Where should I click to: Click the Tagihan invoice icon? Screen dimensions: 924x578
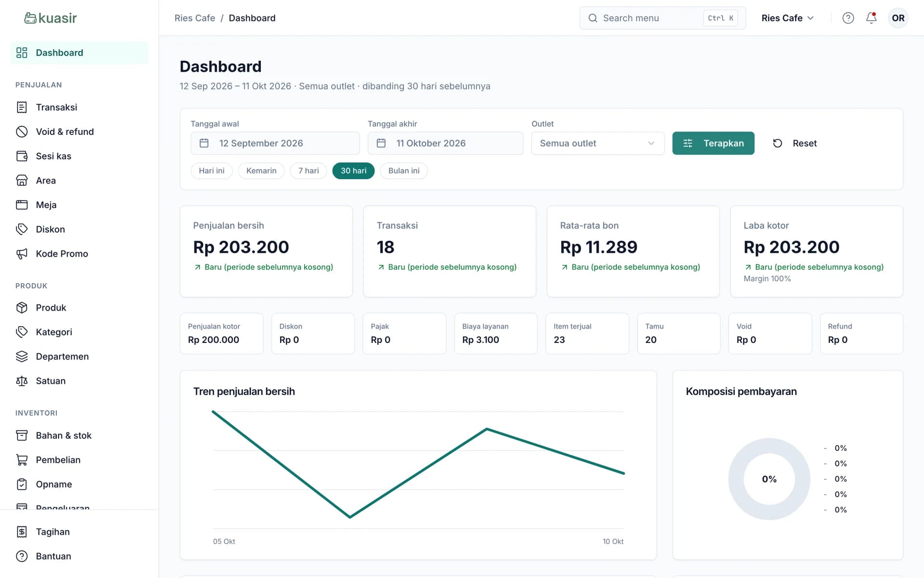point(22,532)
